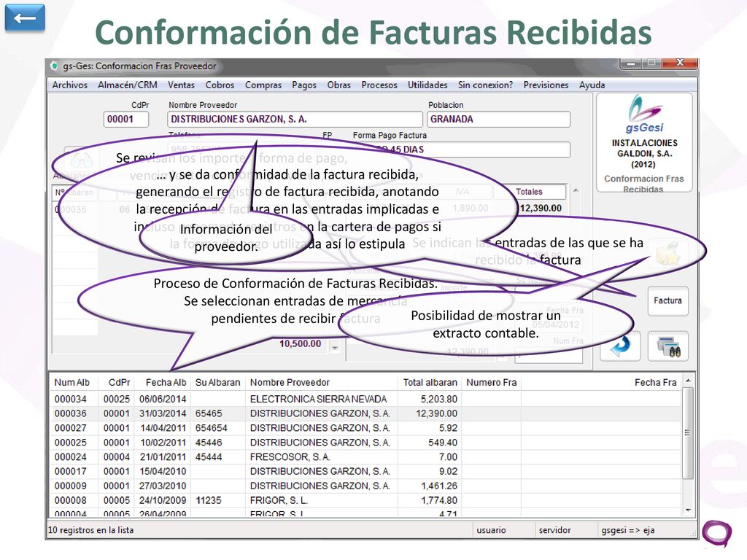Click Nombre Proveedor column header in list
The image size is (747, 560).
pos(290,382)
